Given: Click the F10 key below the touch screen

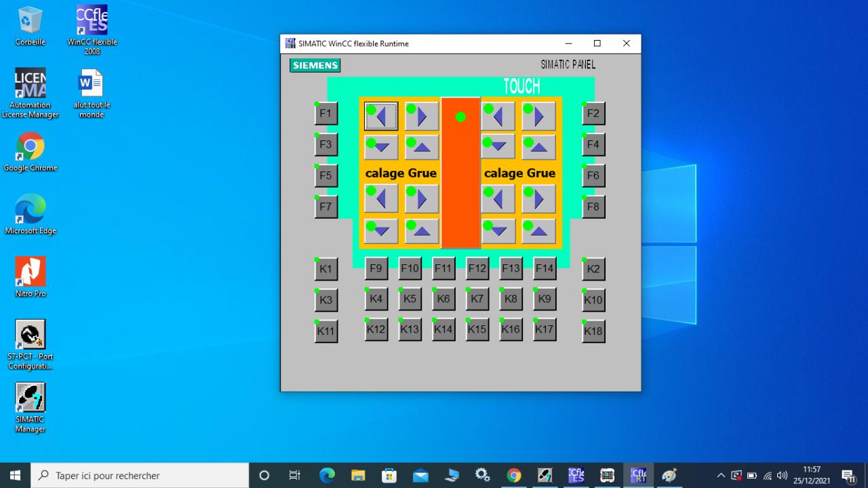Looking at the screenshot, I should [410, 268].
